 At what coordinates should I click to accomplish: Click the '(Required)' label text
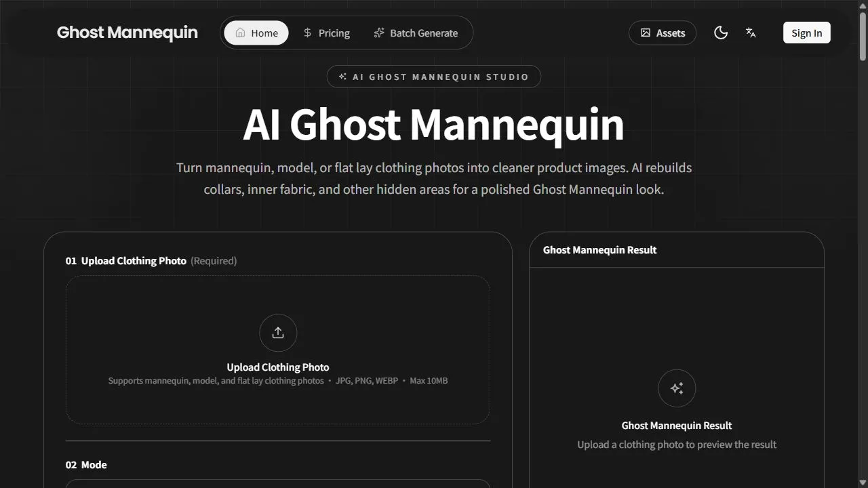point(214,261)
